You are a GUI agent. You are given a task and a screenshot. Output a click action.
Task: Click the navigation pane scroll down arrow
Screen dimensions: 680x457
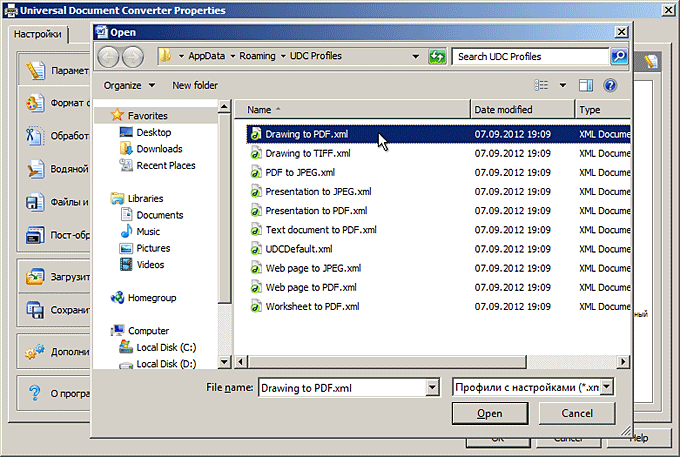(x=224, y=362)
